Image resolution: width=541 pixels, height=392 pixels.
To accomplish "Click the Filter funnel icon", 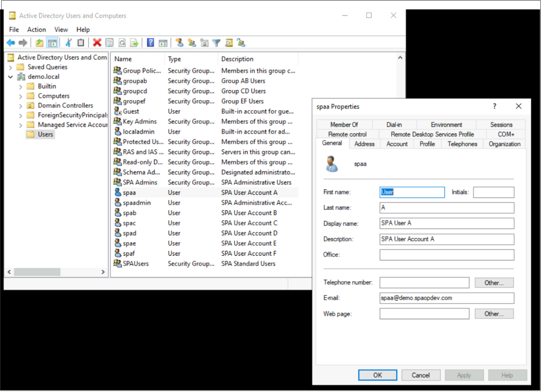I will [217, 43].
